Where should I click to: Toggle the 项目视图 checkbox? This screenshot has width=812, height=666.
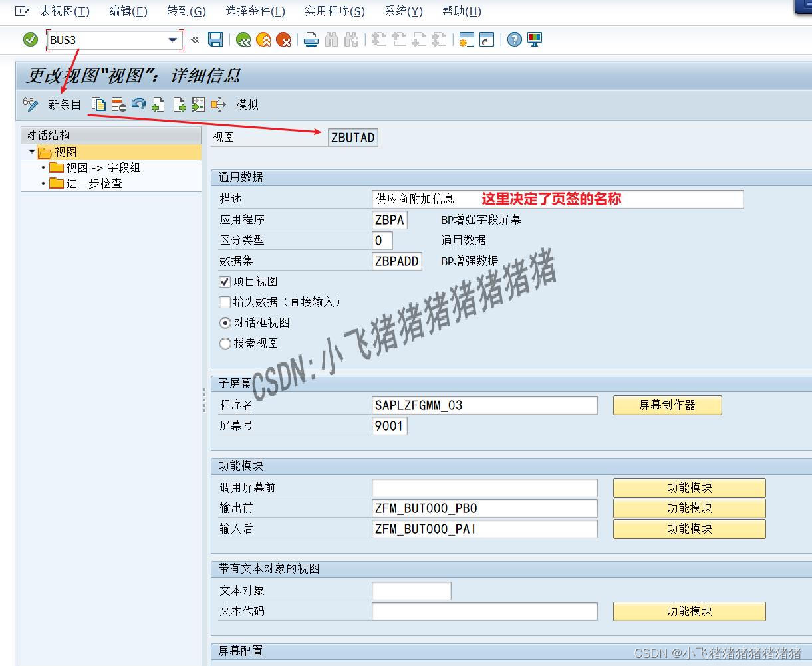coord(225,282)
